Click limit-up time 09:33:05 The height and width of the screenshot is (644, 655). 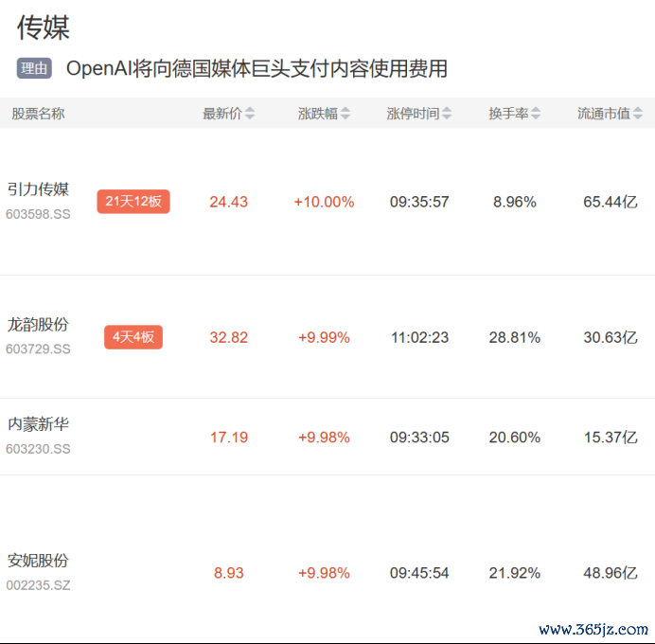click(x=419, y=438)
